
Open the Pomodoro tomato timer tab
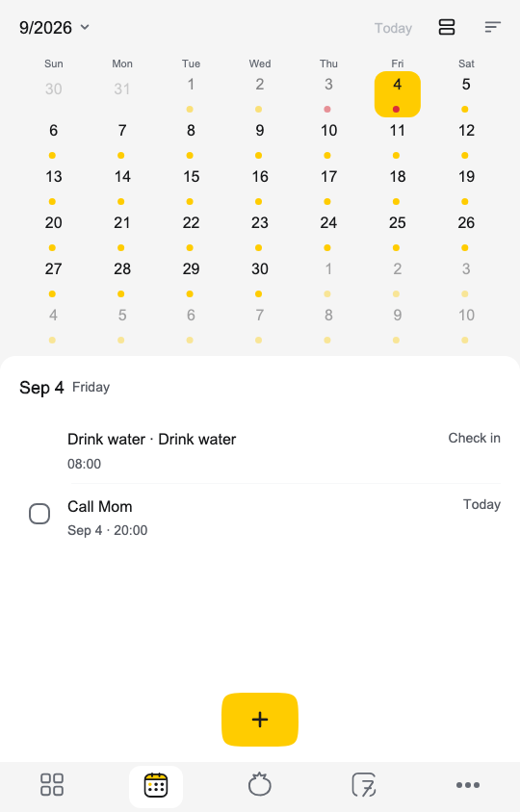pyautogui.click(x=260, y=784)
